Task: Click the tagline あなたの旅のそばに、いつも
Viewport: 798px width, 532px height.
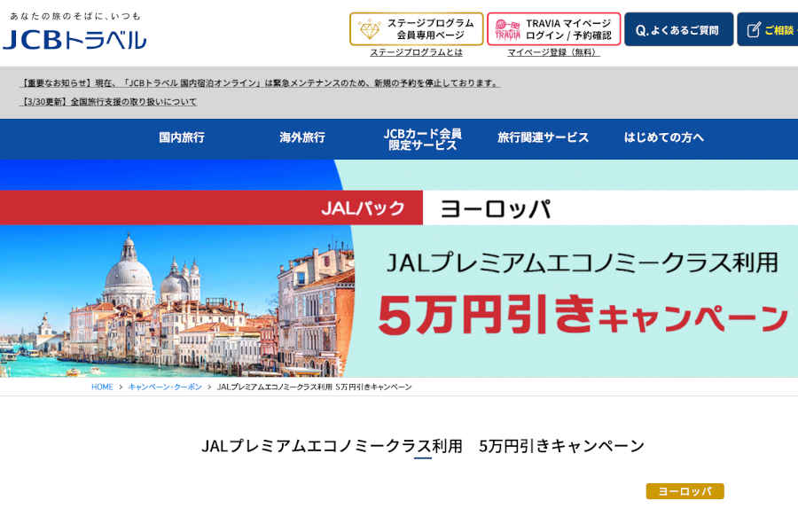Action: [74, 16]
